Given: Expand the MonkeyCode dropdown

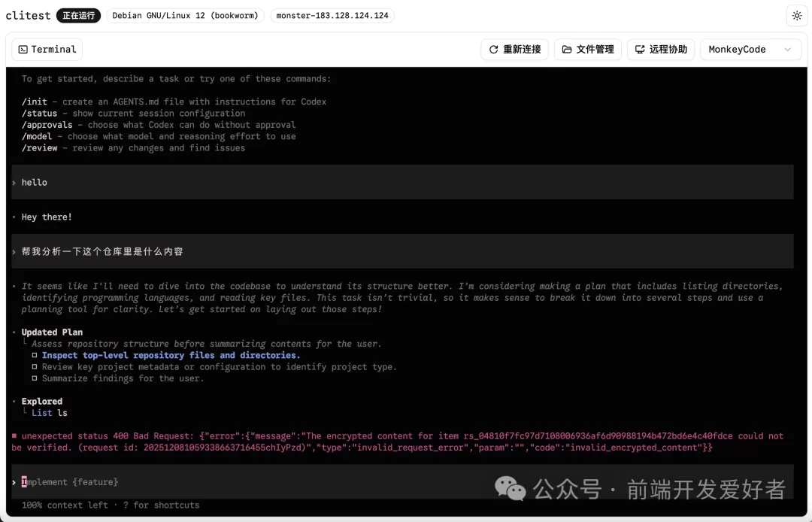Looking at the screenshot, I should pyautogui.click(x=750, y=49).
